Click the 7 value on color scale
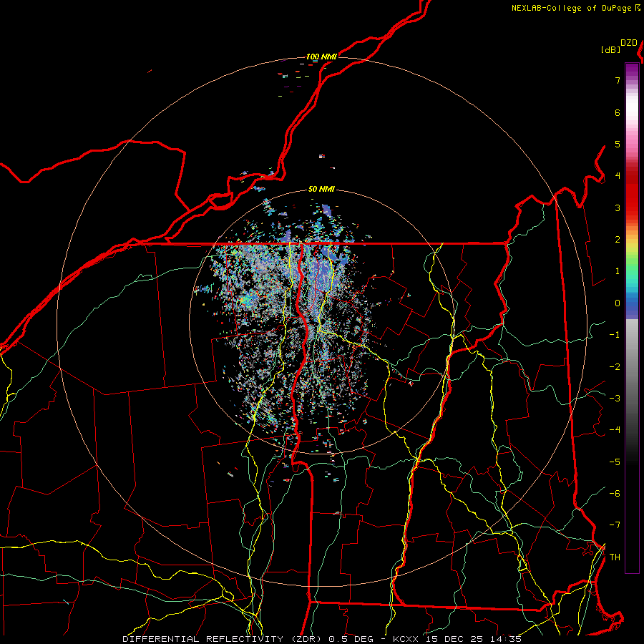Viewport: 644px width, 644px height. pyautogui.click(x=618, y=80)
